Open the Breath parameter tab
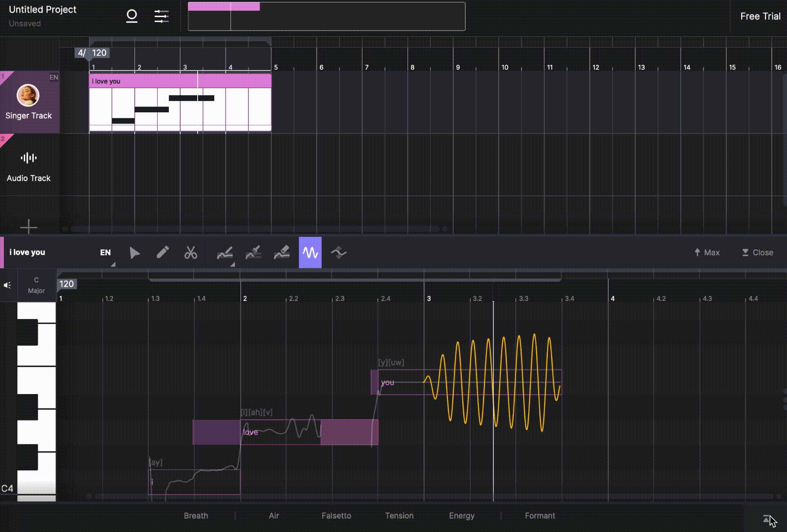Image resolution: width=787 pixels, height=532 pixels. pyautogui.click(x=196, y=516)
